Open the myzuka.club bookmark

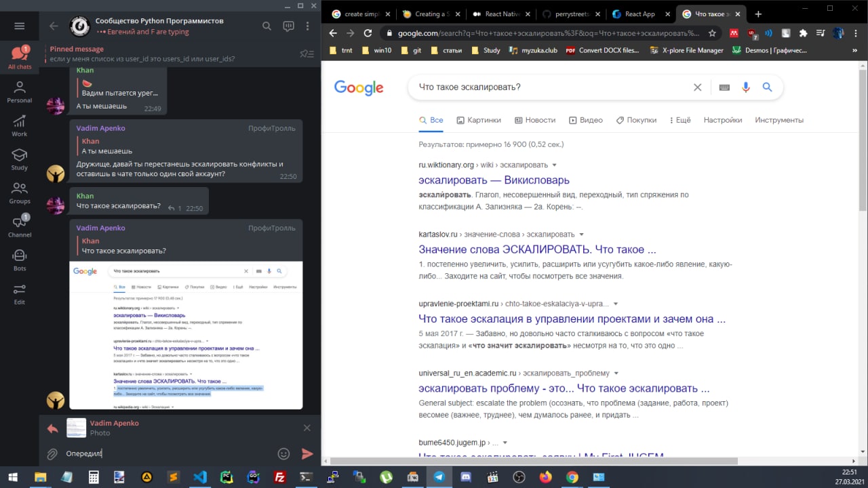532,50
